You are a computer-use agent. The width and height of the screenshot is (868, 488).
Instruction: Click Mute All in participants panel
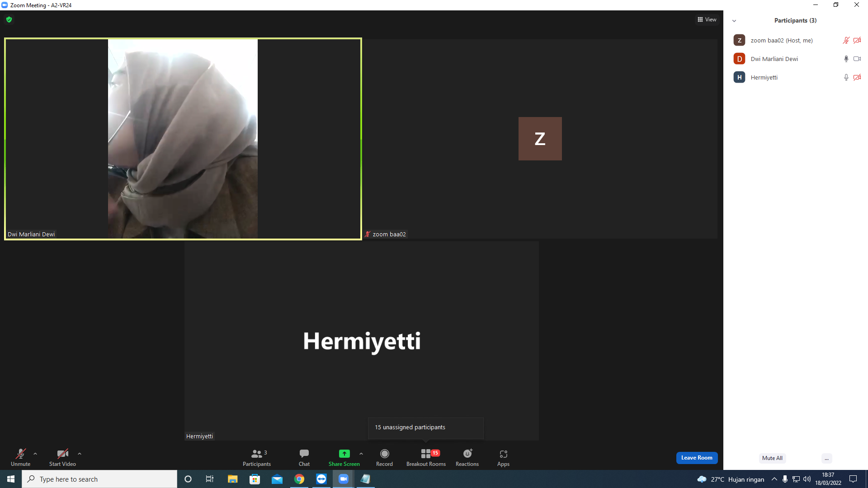point(772,458)
